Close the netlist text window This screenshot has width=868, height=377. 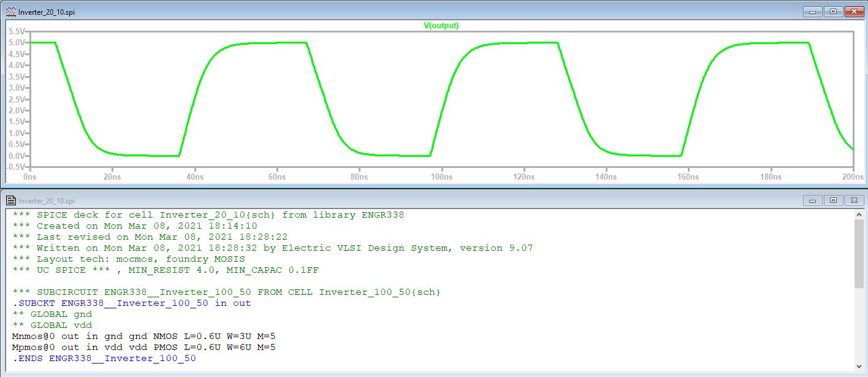click(x=853, y=200)
